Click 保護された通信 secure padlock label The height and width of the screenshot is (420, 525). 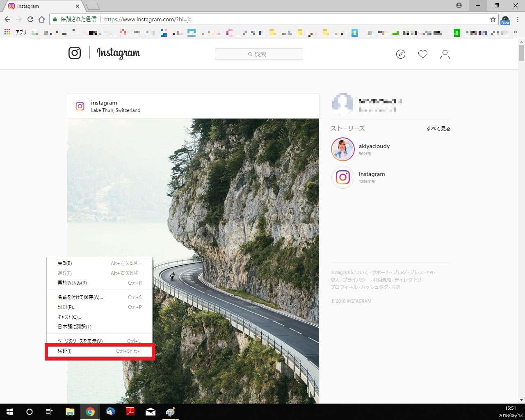click(75, 19)
